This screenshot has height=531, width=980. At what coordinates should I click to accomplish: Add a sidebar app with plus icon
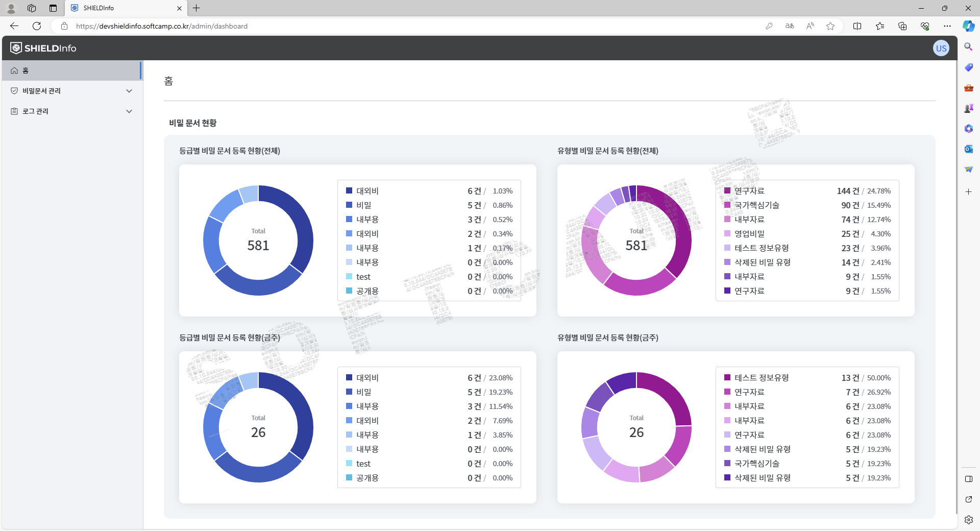click(968, 191)
